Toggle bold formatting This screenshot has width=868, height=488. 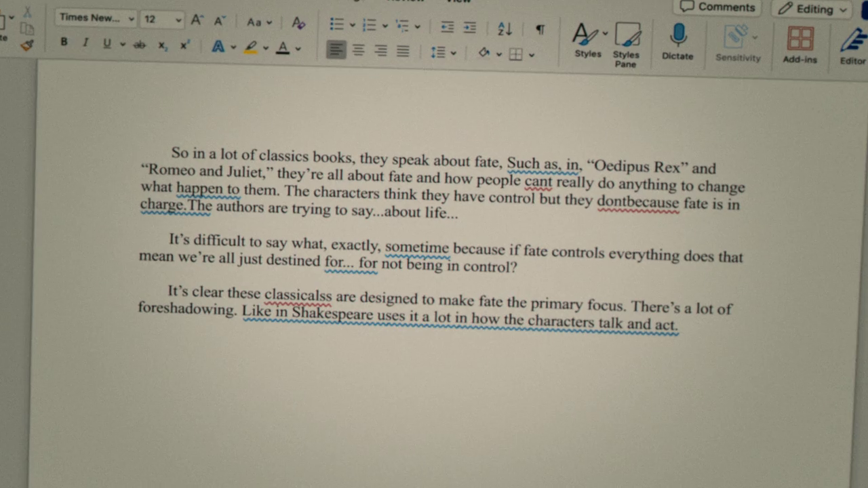pyautogui.click(x=64, y=42)
